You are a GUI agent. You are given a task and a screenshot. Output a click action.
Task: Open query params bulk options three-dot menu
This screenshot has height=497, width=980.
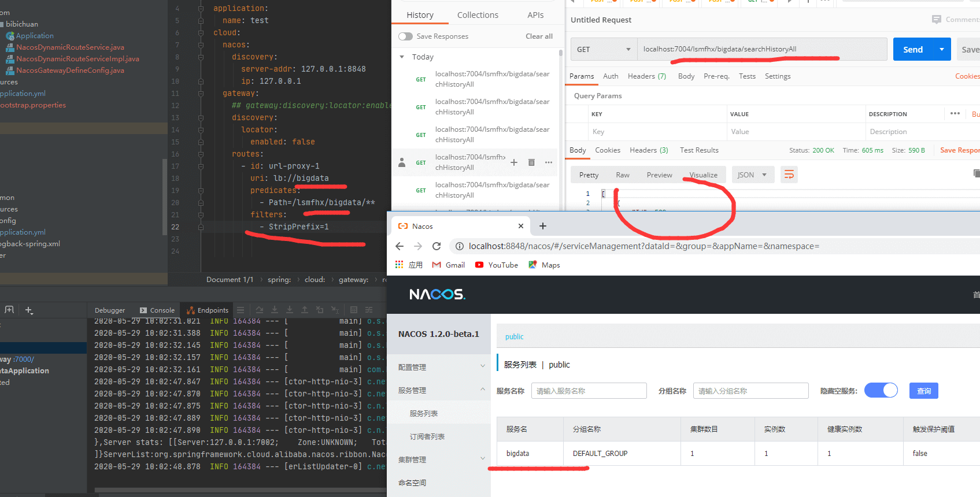pyautogui.click(x=955, y=113)
